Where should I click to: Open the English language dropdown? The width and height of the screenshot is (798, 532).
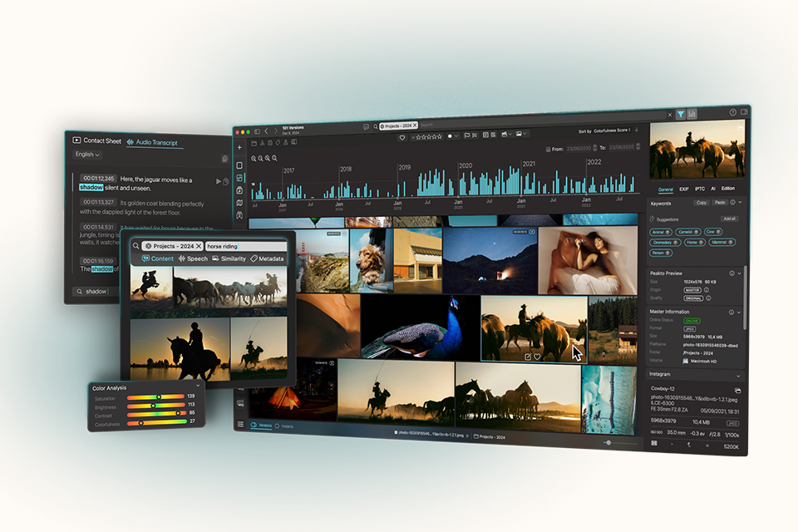pyautogui.click(x=87, y=155)
